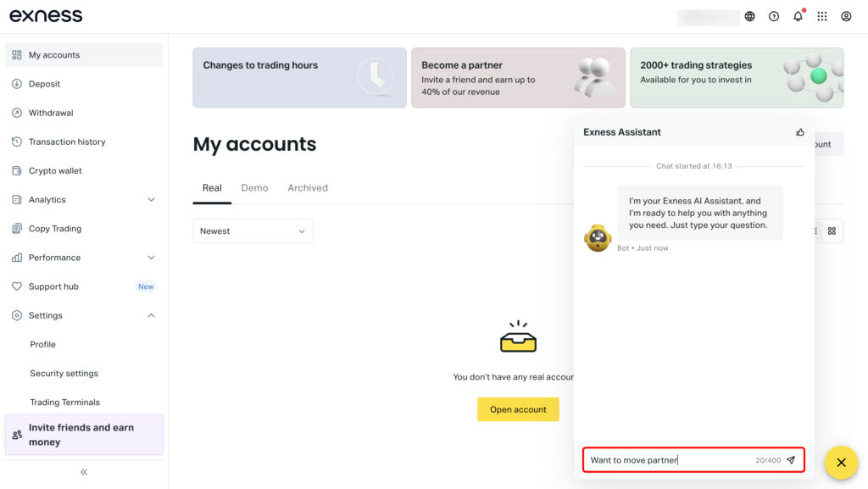The height and width of the screenshot is (489, 868).
Task: Switch to grid view of accounts
Action: click(832, 231)
